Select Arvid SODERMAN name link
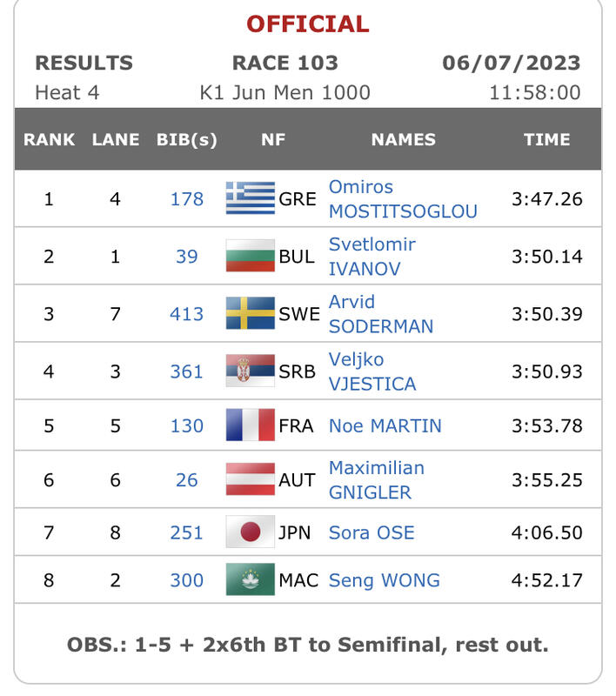The width and height of the screenshot is (616, 696). pos(380,314)
